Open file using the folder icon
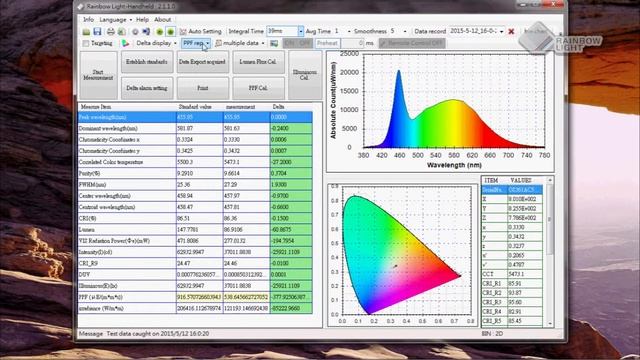Viewport: 640px width, 360px height. coord(86,31)
